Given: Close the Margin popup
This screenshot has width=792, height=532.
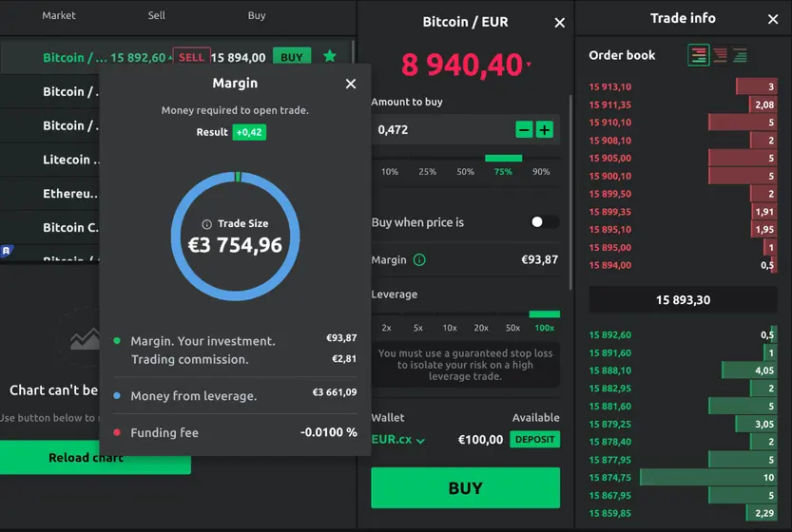Looking at the screenshot, I should point(351,84).
